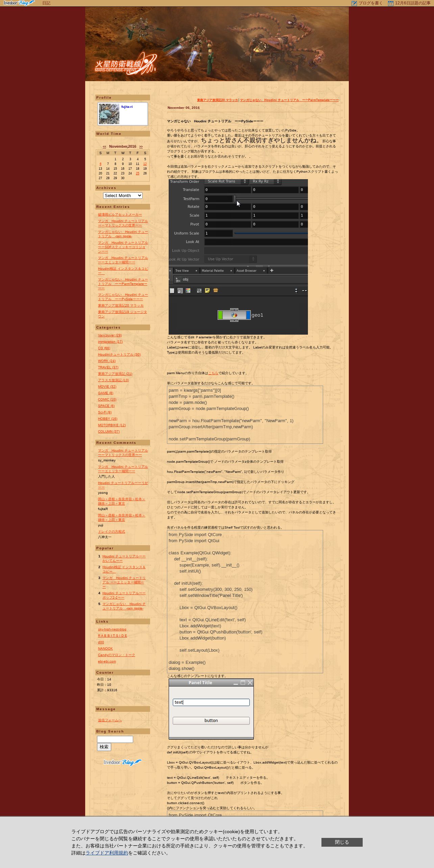Open previous post 東南アジア放浪記20 マラッカ at top
The width and height of the screenshot is (434, 868).
pos(217,100)
